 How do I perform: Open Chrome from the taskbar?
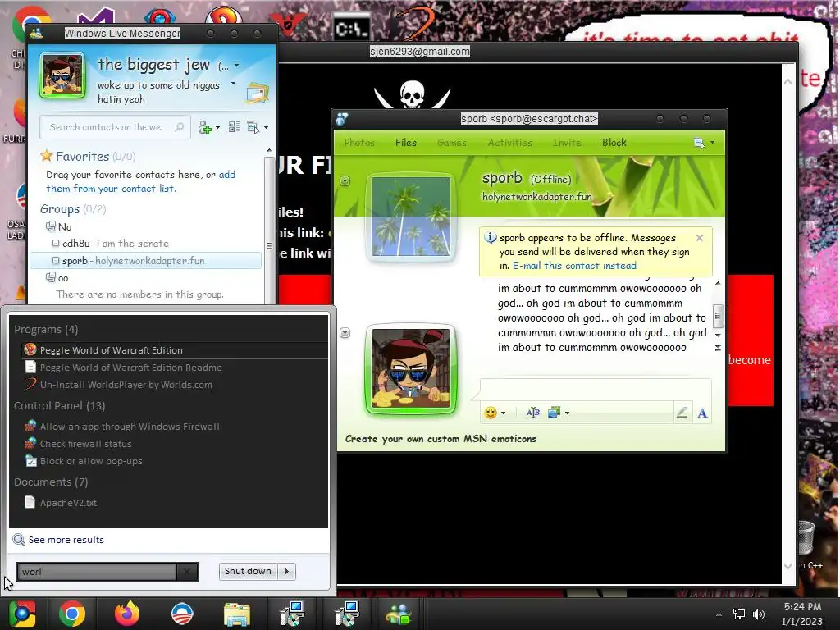[72, 614]
